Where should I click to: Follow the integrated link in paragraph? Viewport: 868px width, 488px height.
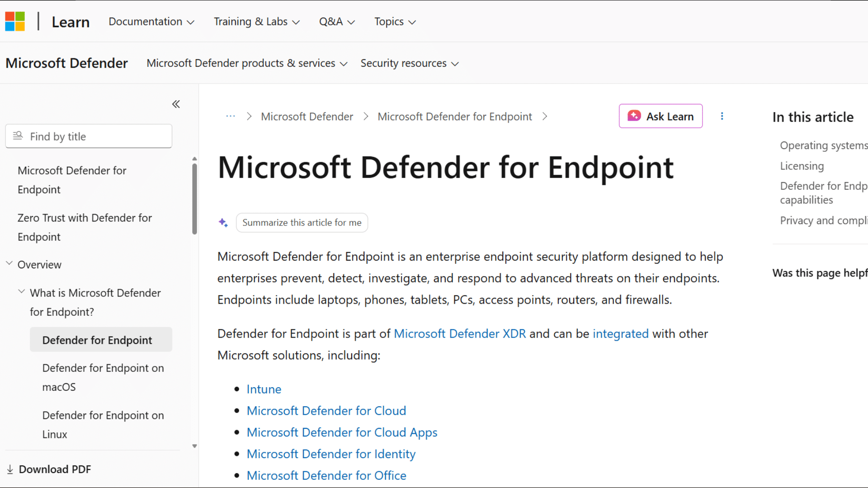[x=620, y=334]
